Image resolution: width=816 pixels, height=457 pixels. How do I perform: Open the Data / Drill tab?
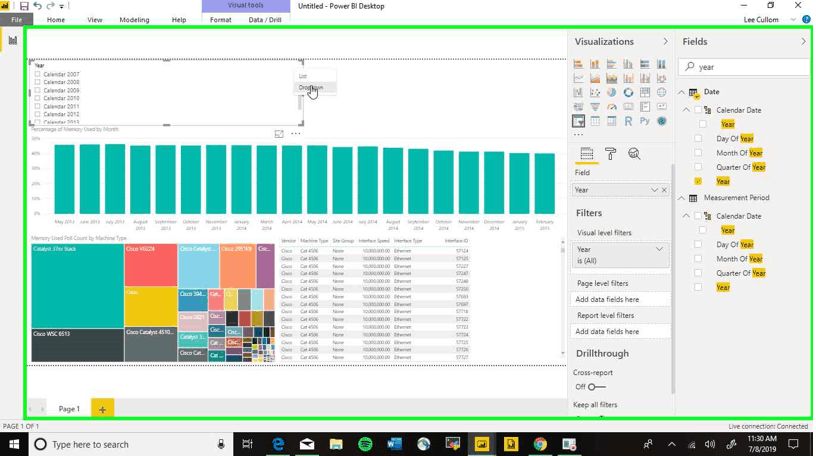(265, 20)
